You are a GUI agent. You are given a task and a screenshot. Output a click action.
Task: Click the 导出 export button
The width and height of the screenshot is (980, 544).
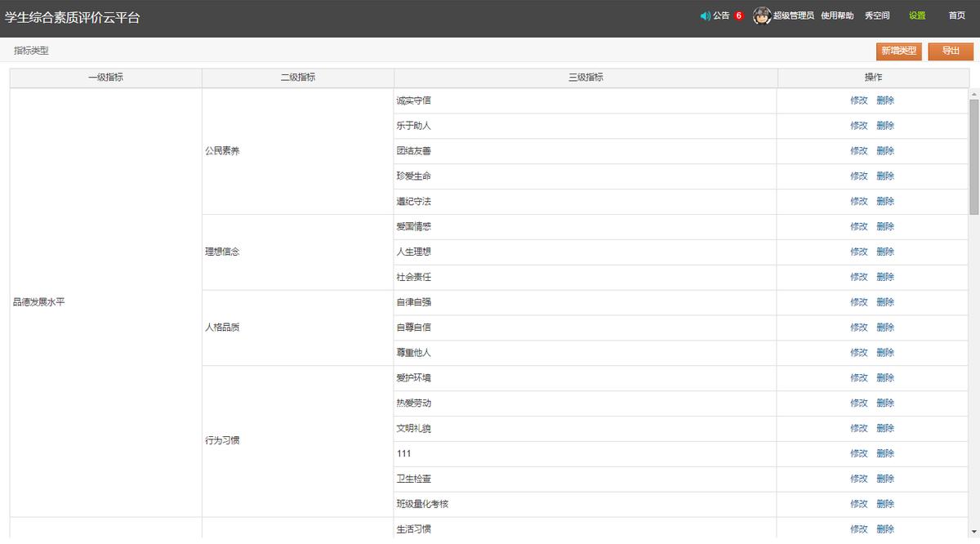[x=951, y=51]
